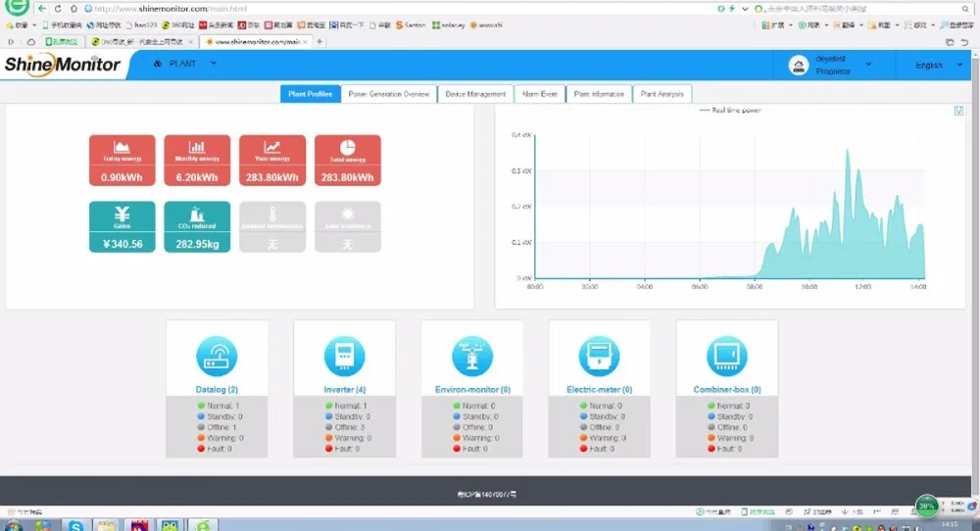This screenshot has width=980, height=531.
Task: Open the Plant Analysis tab
Action: coord(661,94)
